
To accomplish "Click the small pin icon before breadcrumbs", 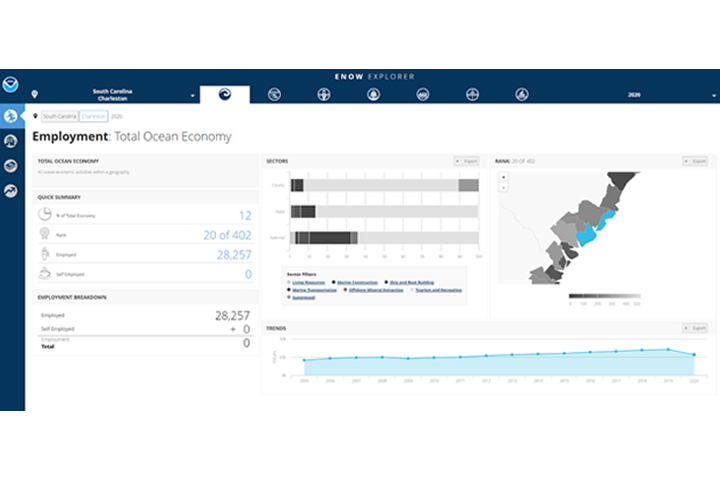I will [35, 116].
